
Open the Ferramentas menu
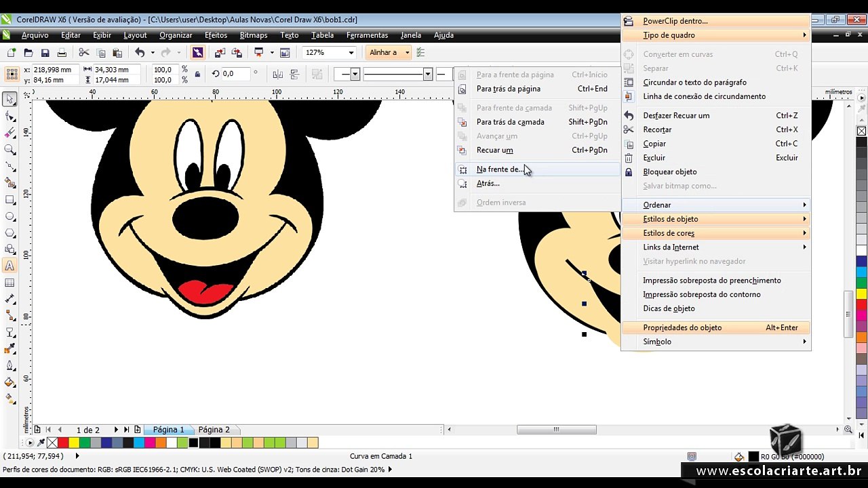tap(367, 35)
